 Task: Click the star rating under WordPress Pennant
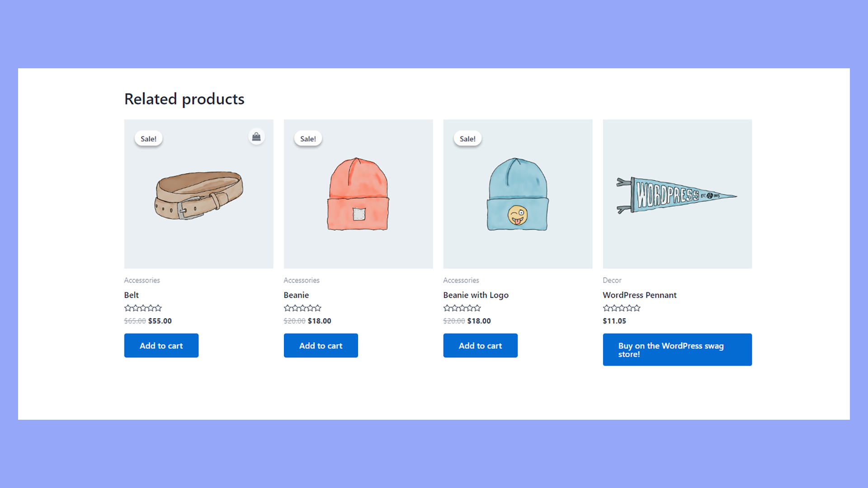(622, 308)
